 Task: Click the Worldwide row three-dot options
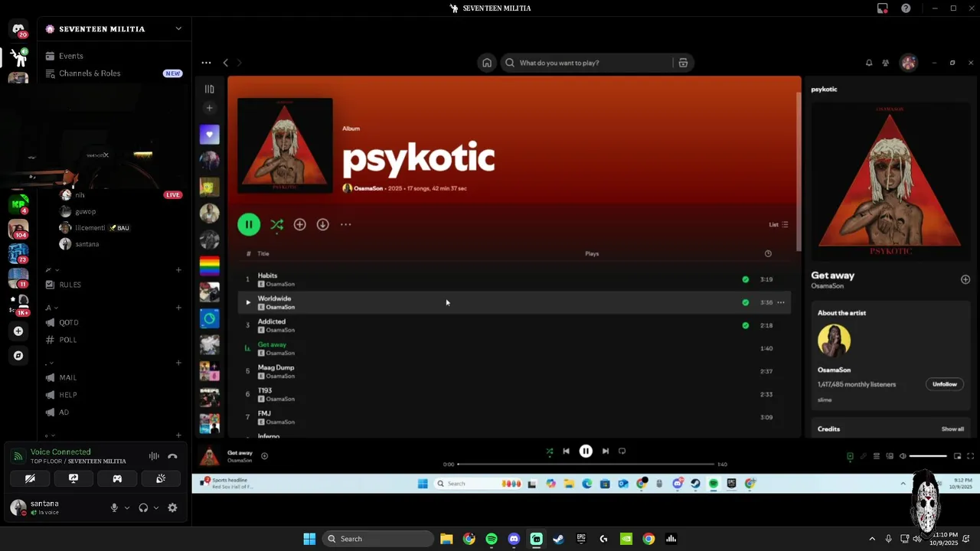[781, 302]
